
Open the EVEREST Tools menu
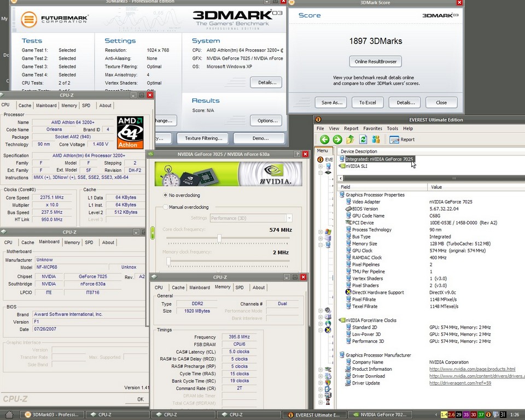393,129
